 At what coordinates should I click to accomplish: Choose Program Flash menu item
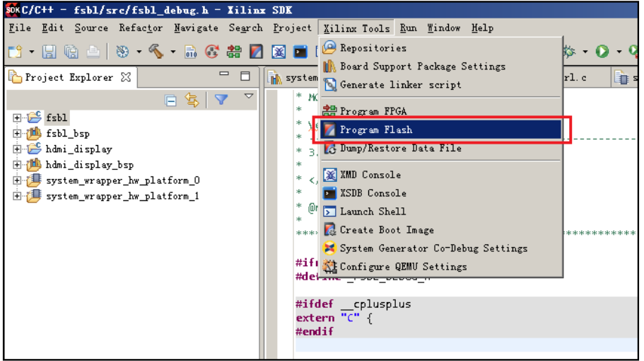[x=440, y=130]
